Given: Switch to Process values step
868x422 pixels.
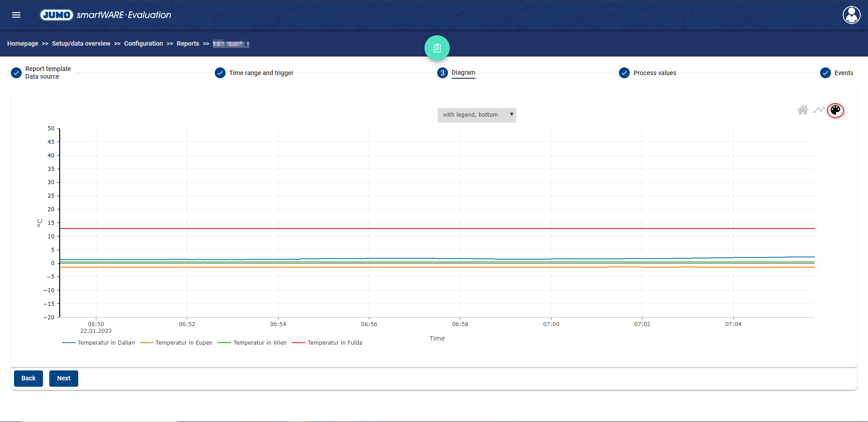Looking at the screenshot, I should (x=654, y=73).
